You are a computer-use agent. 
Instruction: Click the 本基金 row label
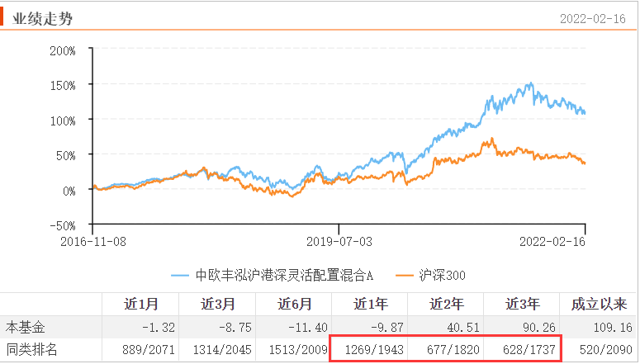(x=26, y=328)
